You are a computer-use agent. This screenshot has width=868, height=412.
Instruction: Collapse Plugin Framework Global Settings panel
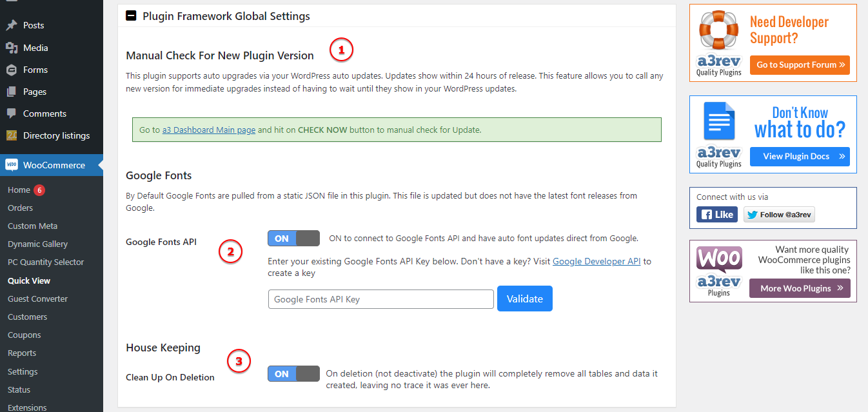pyautogui.click(x=131, y=16)
